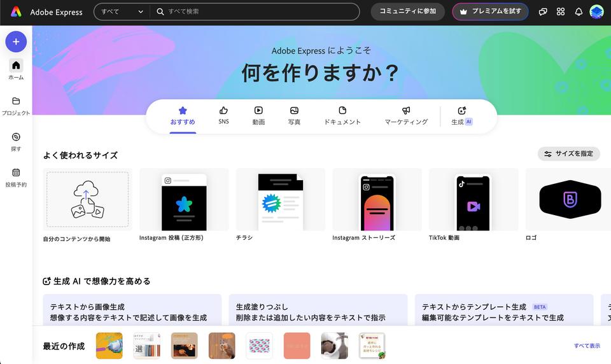Expand the すべて search filter dropdown
Image resolution: width=611 pixels, height=364 pixels.
[x=122, y=11]
